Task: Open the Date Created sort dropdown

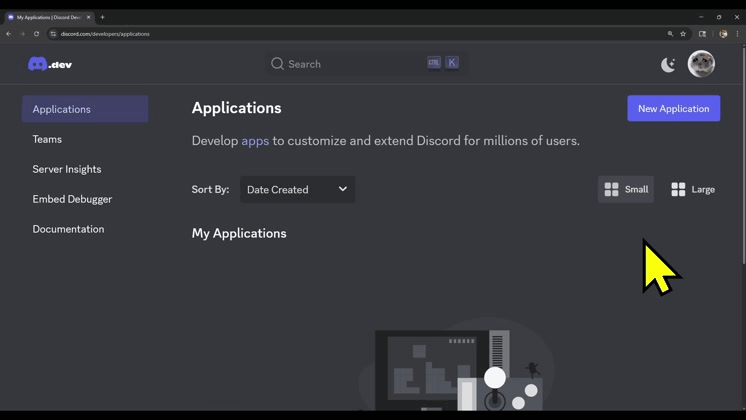Action: pyautogui.click(x=297, y=189)
